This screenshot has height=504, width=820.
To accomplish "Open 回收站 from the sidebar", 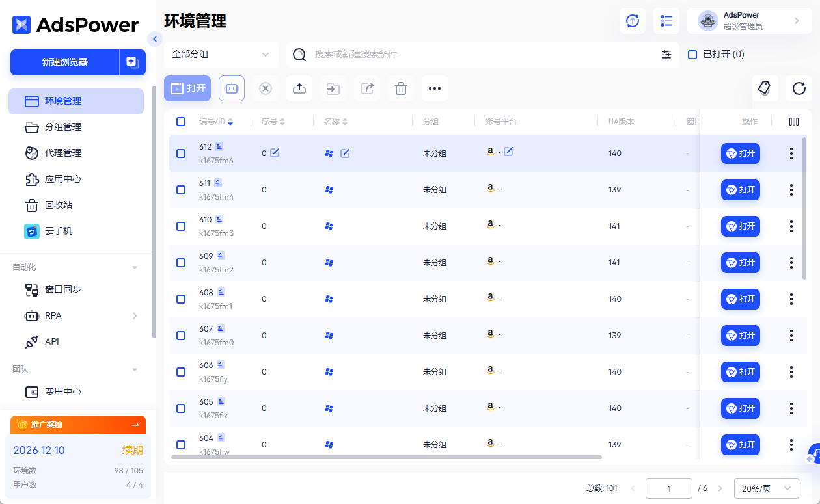I will point(58,206).
